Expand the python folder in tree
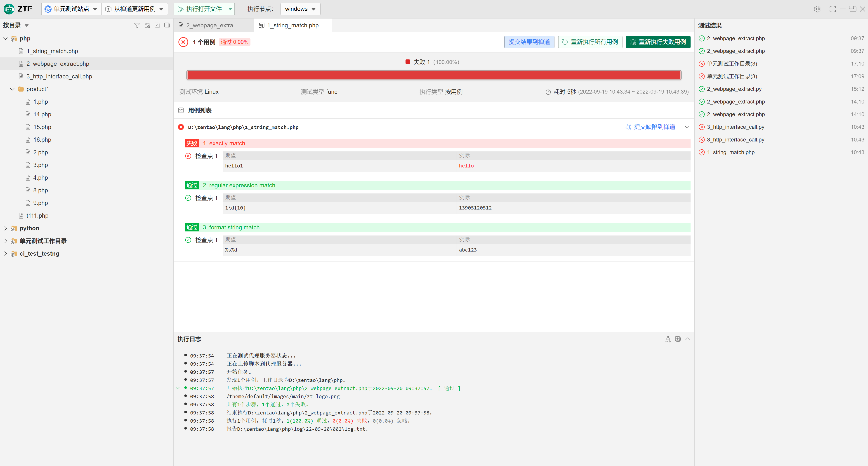The width and height of the screenshot is (868, 466). [6, 228]
